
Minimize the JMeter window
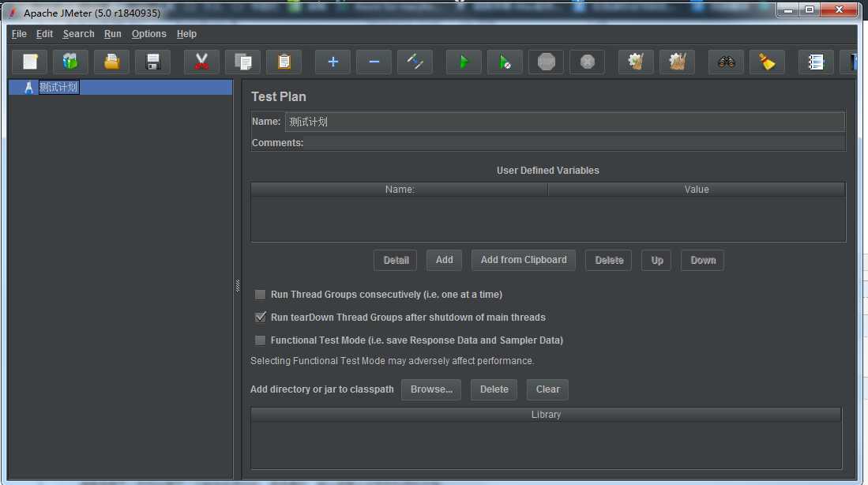click(x=787, y=10)
